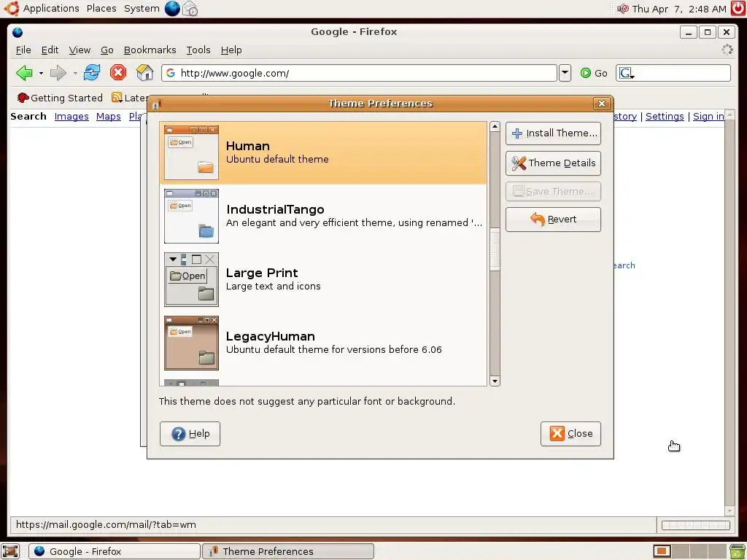Switch to the first workspace
747x560 pixels.
click(662, 551)
